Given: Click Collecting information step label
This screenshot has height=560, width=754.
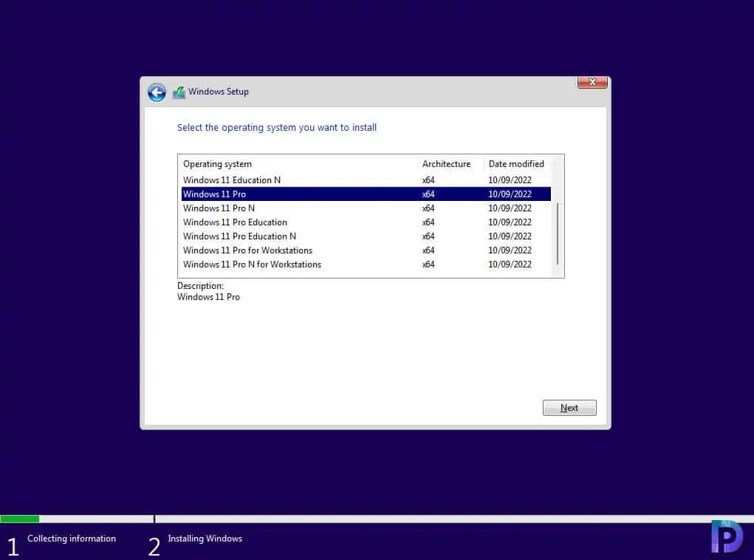Looking at the screenshot, I should point(72,539).
